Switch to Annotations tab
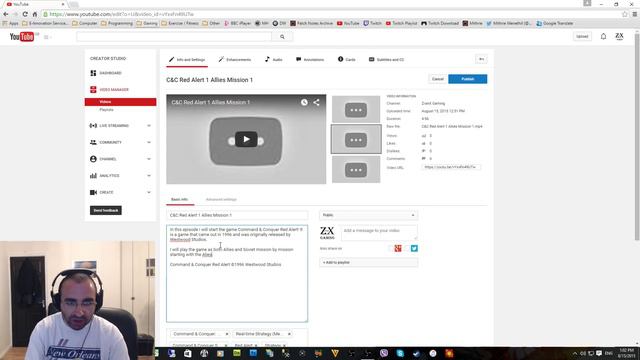The image size is (640, 360). click(310, 60)
